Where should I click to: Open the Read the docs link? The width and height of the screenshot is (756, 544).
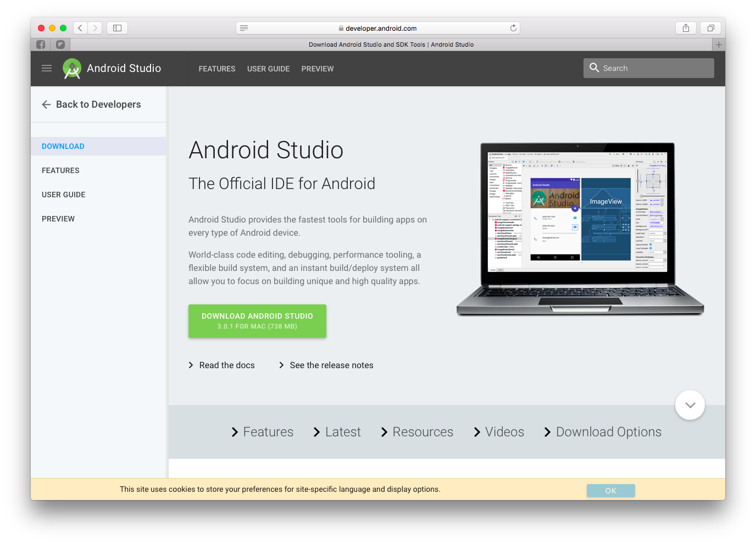221,365
